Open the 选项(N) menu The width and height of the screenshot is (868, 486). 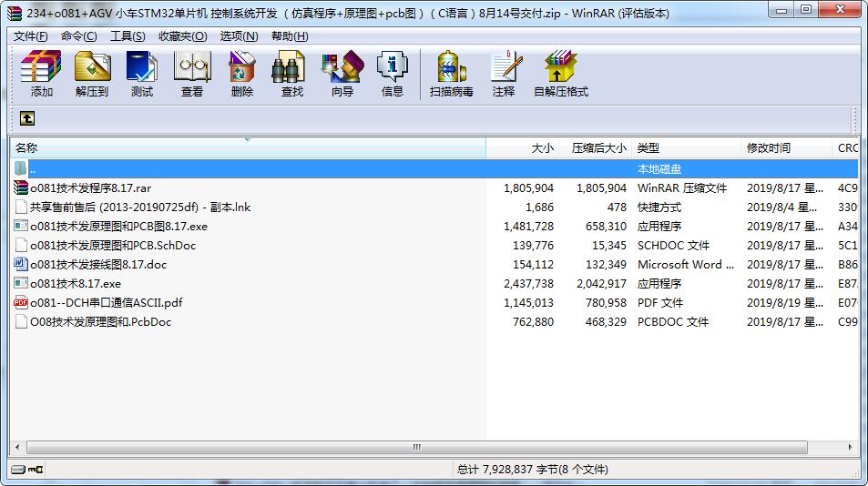coord(240,35)
